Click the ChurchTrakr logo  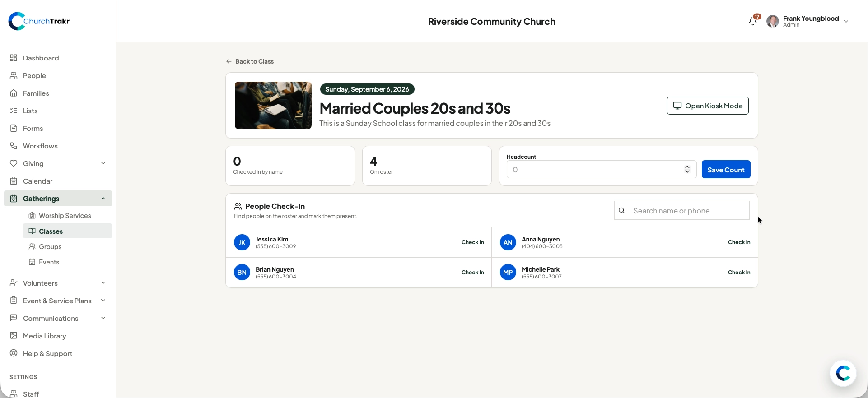click(x=39, y=21)
